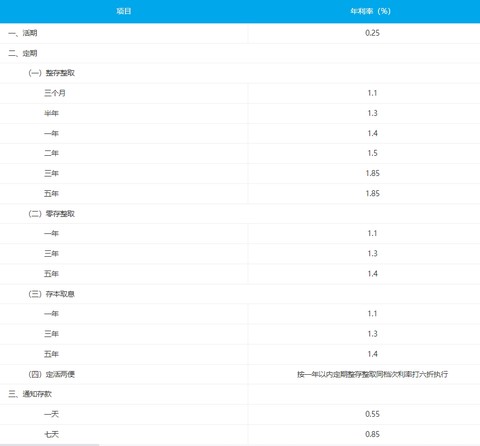
Task: Click the (一) 整存整取 subsection label
Action: [52, 73]
